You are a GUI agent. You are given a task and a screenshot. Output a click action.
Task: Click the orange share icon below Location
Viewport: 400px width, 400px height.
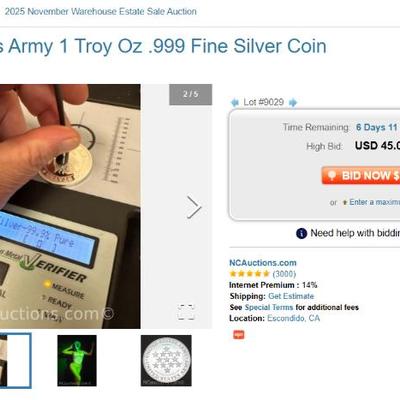pyautogui.click(x=238, y=335)
